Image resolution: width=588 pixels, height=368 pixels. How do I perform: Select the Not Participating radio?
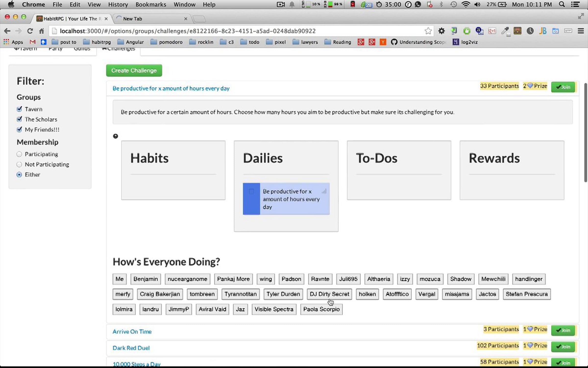[x=19, y=164]
